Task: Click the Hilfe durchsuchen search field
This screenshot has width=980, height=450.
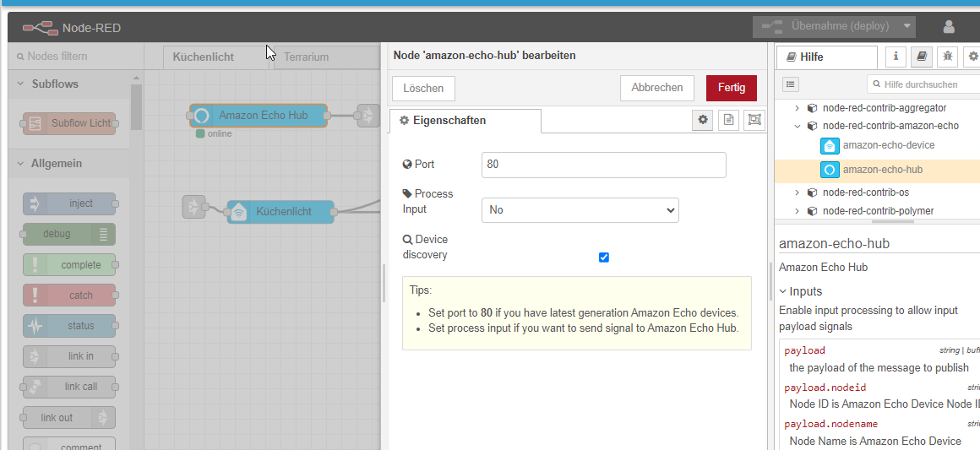Action: click(923, 84)
